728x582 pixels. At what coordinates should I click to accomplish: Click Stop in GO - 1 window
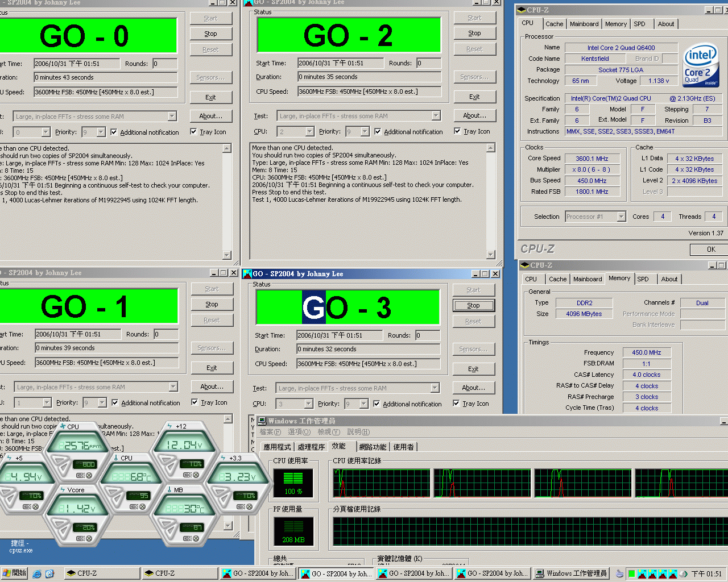[212, 304]
